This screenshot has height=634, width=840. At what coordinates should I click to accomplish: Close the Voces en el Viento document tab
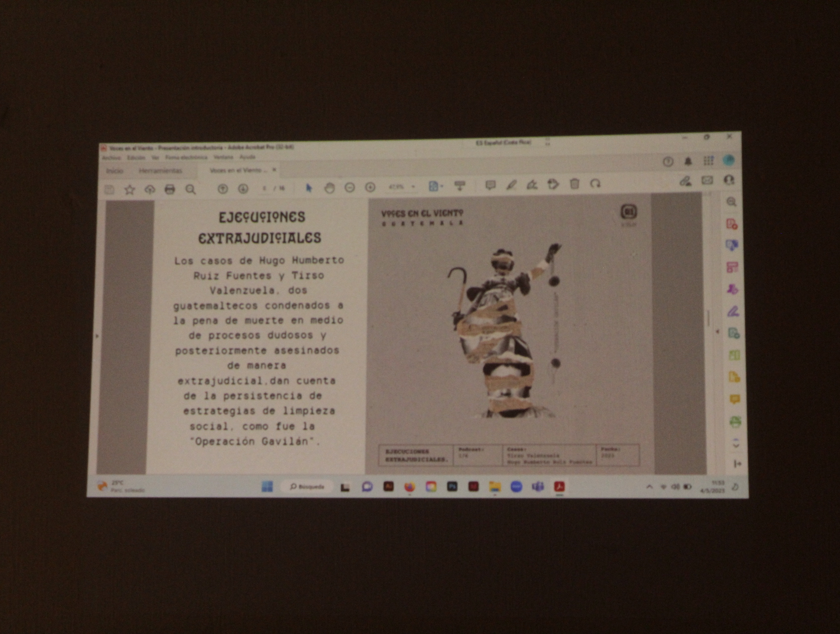pyautogui.click(x=274, y=170)
